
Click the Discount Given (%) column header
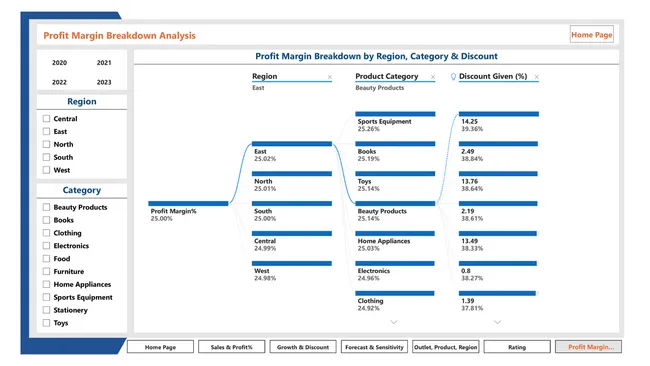coord(493,76)
